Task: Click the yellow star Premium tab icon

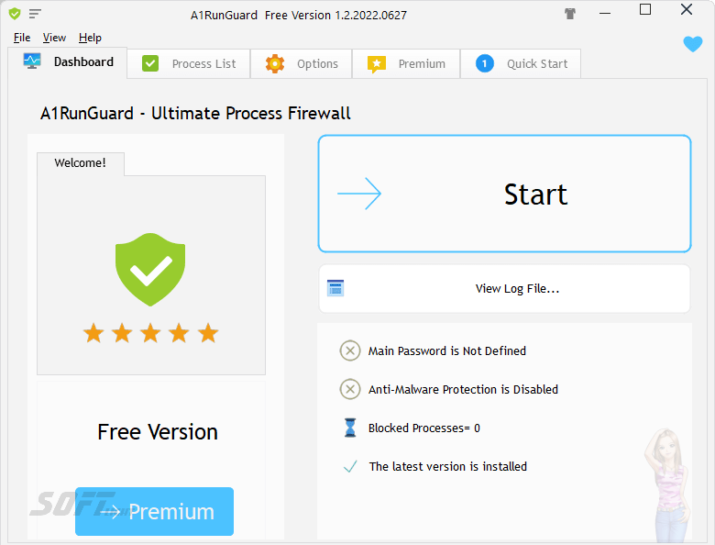Action: coord(377,64)
